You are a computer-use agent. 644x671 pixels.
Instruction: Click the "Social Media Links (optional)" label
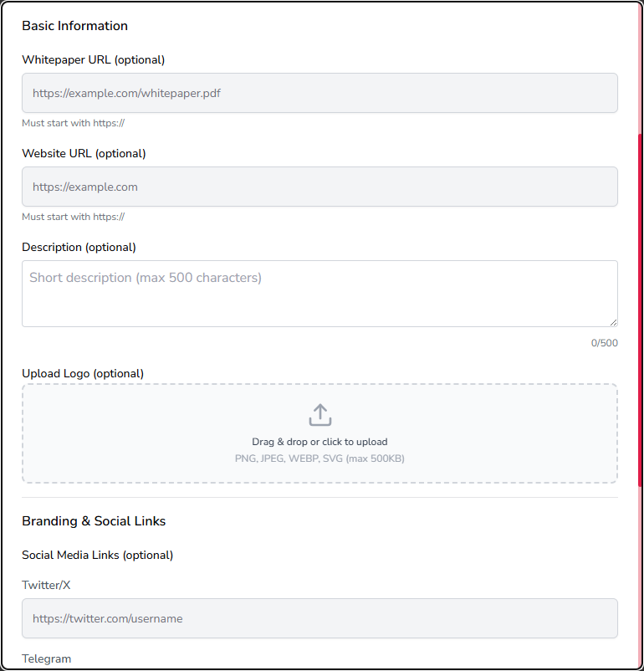97,555
